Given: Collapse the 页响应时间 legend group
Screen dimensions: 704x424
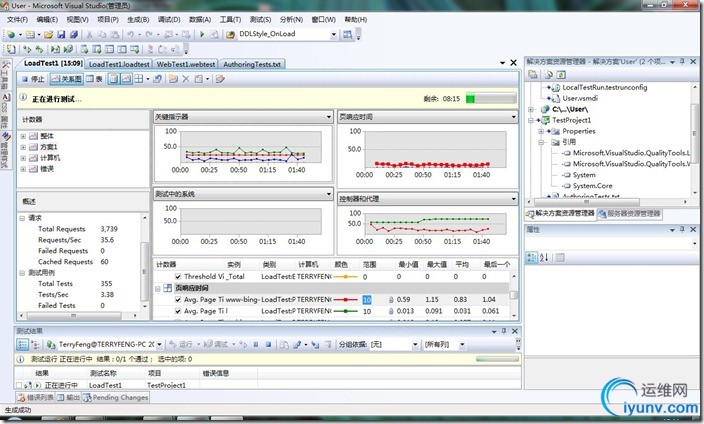Looking at the screenshot, I should click(158, 288).
